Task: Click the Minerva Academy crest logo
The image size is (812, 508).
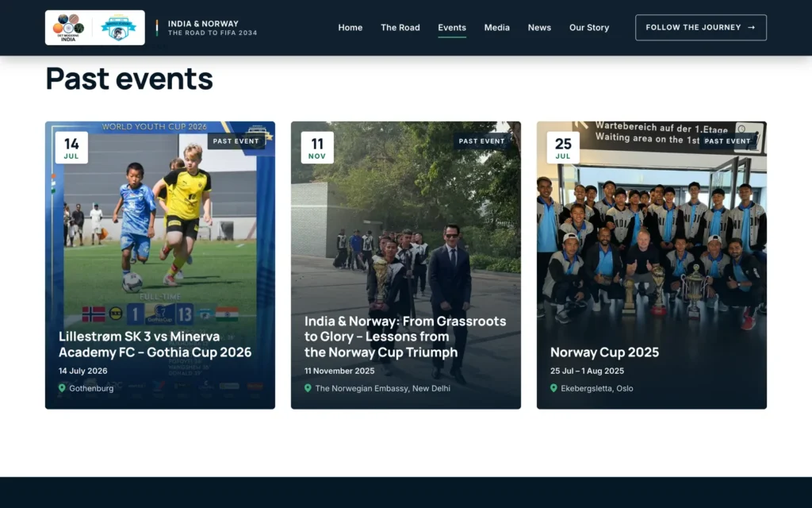Action: pyautogui.click(x=119, y=28)
